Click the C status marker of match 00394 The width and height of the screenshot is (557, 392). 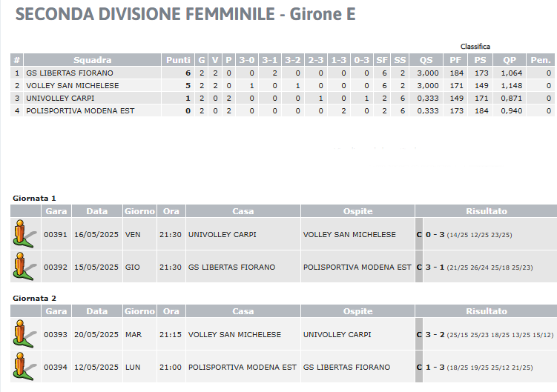pyautogui.click(x=419, y=367)
